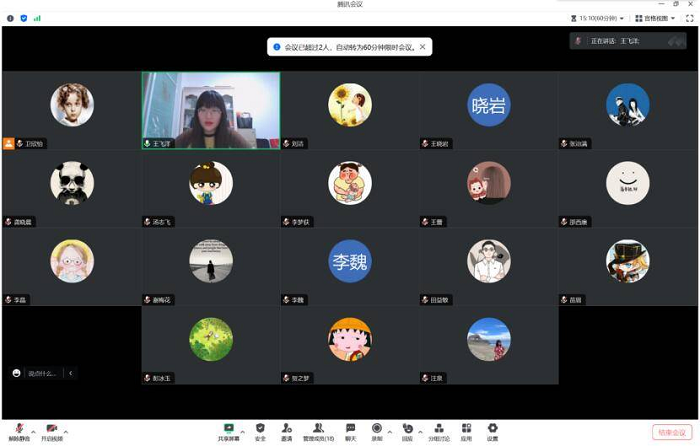Click the Invite (邀请) icon
Screen dimensions: 700x446
[287, 429]
